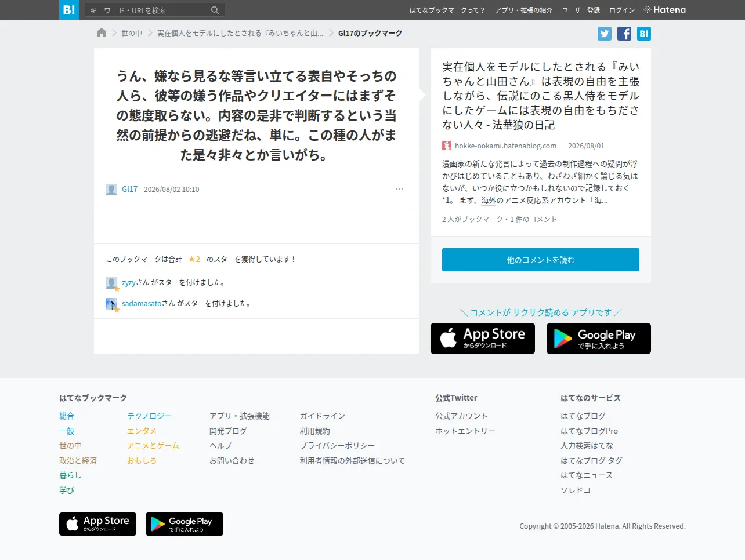Click the Google Play badge in sidebar

pyautogui.click(x=599, y=339)
